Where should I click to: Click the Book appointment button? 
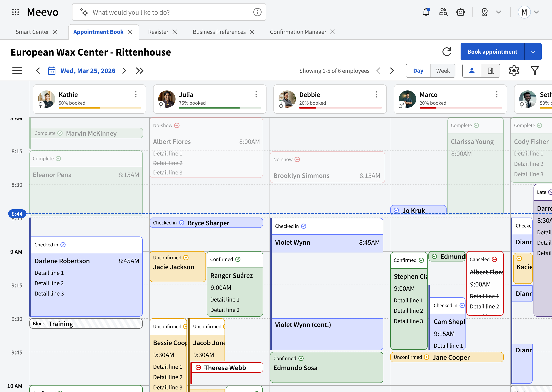492,52
